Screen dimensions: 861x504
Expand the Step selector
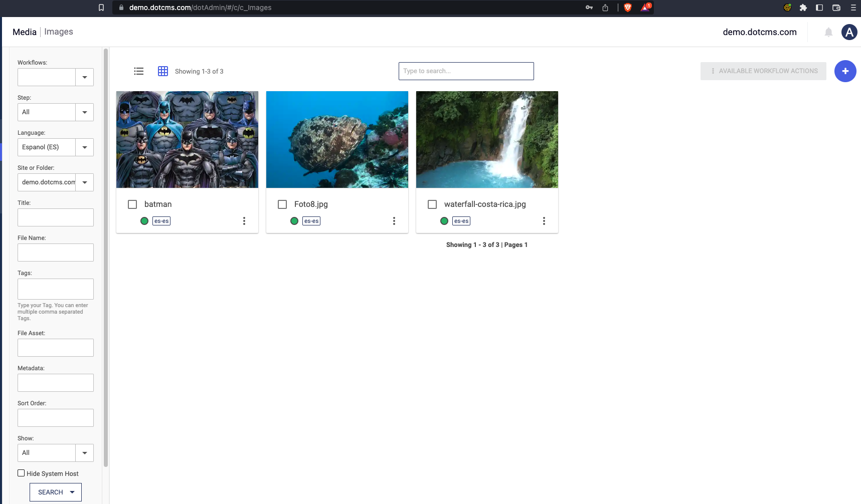click(85, 112)
